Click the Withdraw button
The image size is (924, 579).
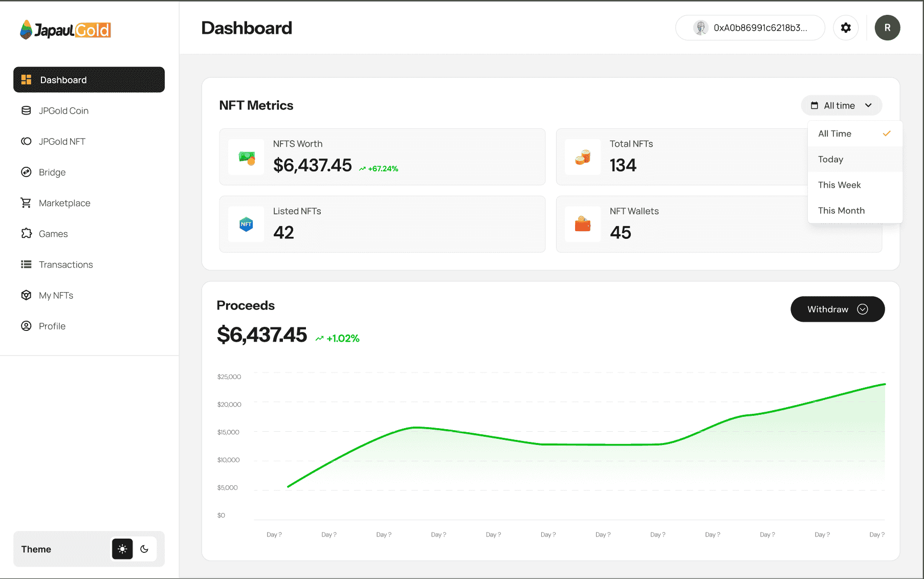(838, 309)
